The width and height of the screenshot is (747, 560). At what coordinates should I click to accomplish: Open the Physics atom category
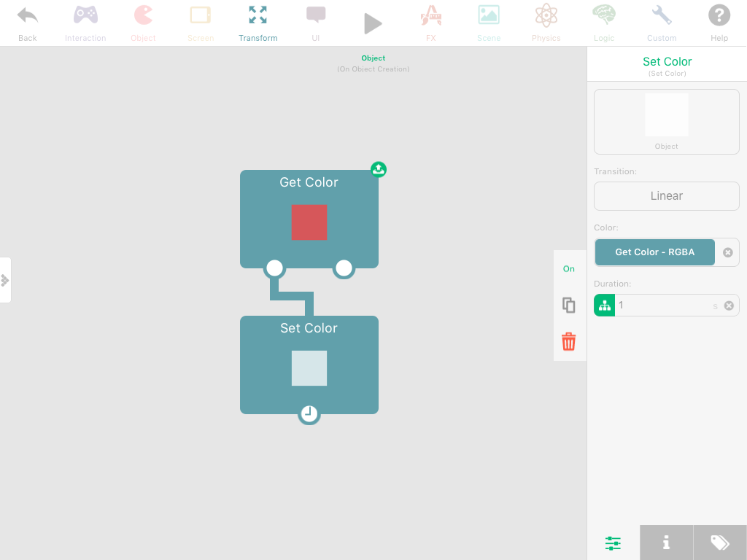(x=546, y=16)
